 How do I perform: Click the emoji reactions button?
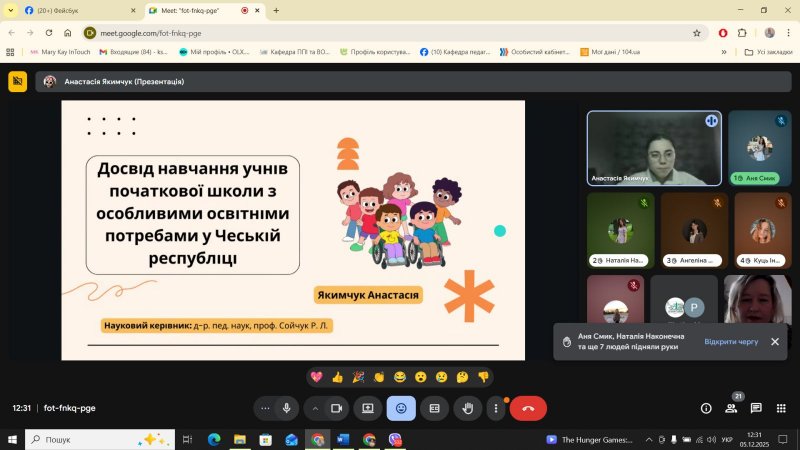(401, 408)
